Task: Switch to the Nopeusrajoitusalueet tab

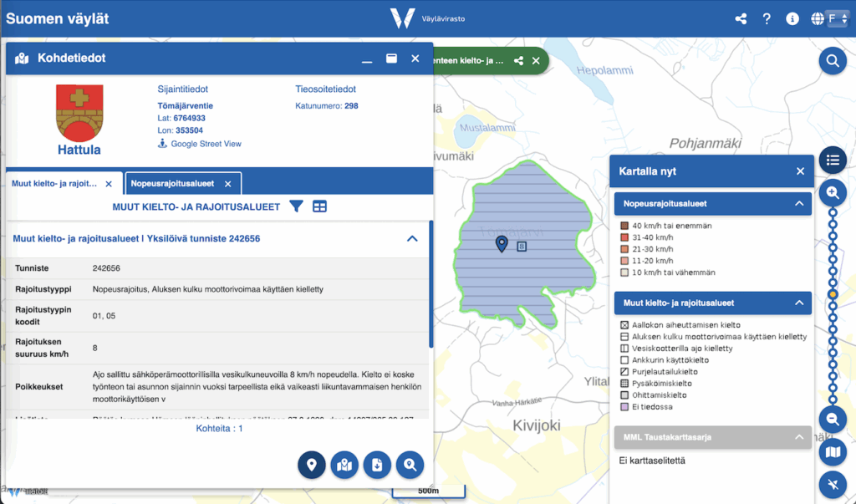Action: (172, 183)
